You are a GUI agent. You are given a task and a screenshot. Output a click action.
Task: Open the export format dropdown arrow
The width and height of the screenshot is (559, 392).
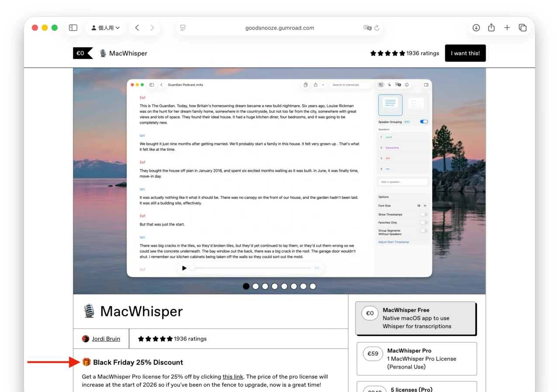323,85
